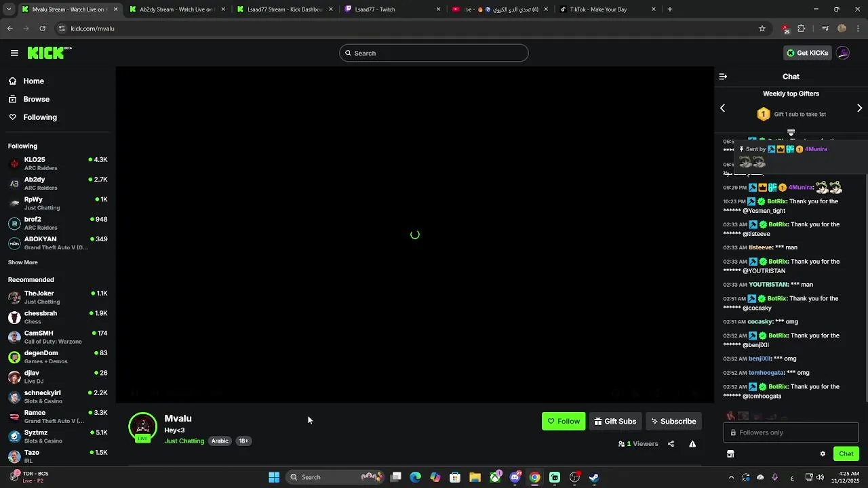Click the Get KICKs button

tap(807, 53)
